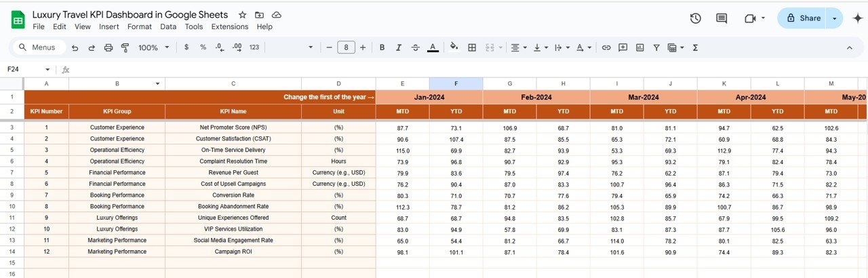Select the 'Jan-2024' header cell
868x278 pixels.
coord(429,97)
